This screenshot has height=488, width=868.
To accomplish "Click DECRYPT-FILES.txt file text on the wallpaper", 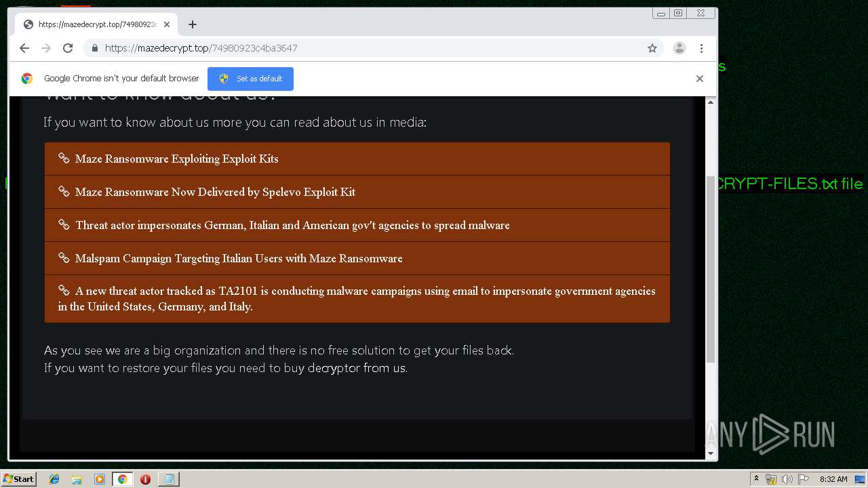I will (790, 184).
